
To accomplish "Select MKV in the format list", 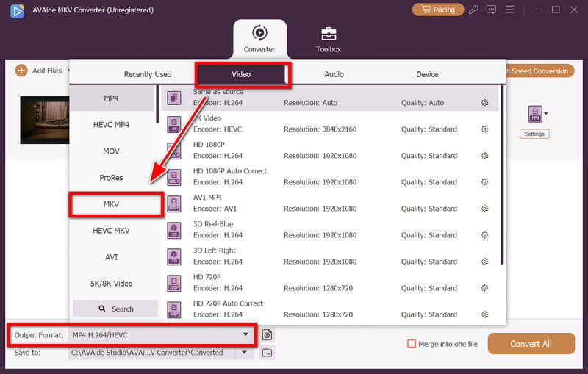I will pos(115,204).
